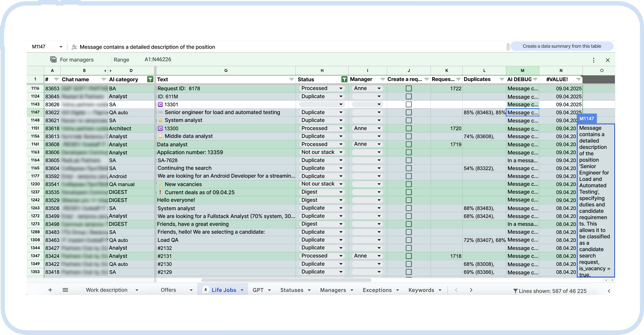
Task: Click the For managers table name
Action: [77, 60]
